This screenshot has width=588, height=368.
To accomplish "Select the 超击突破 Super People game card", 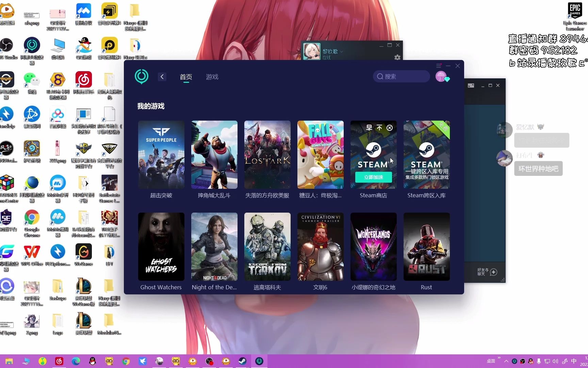I will (161, 155).
